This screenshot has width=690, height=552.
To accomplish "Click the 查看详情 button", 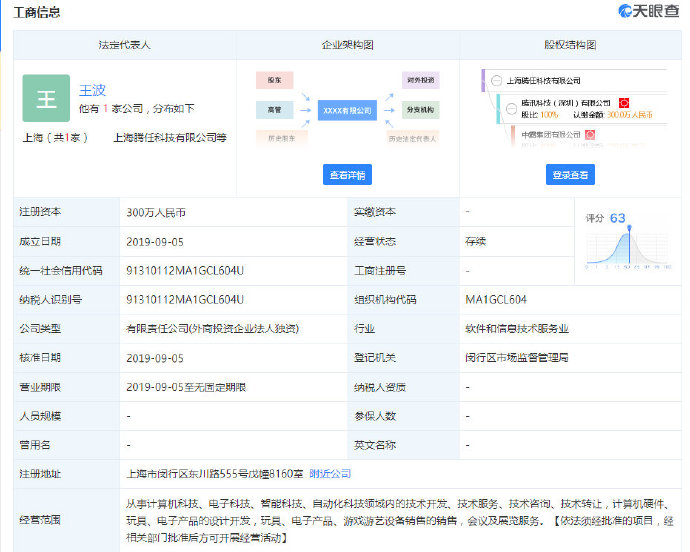I will click(x=347, y=175).
